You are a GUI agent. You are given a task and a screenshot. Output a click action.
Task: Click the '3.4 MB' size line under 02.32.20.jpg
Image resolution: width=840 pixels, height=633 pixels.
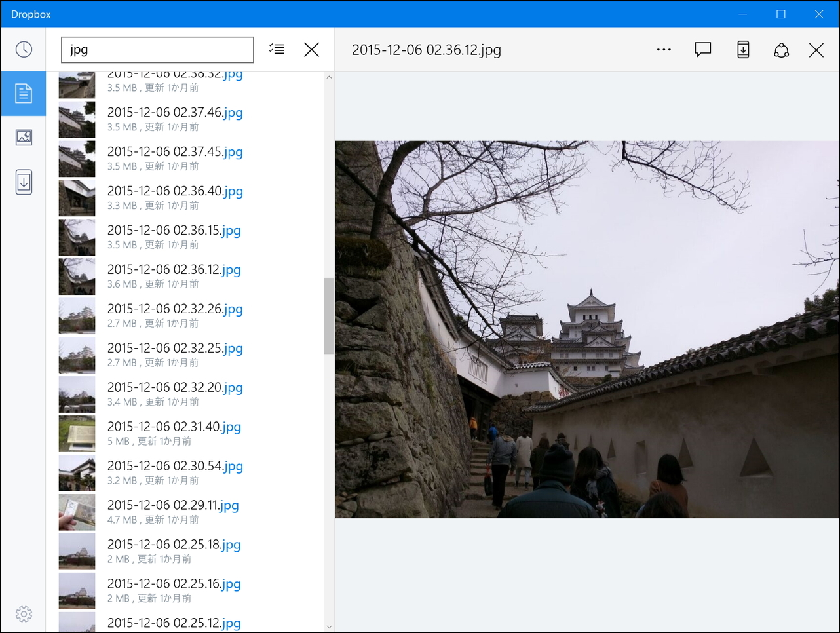(x=153, y=402)
